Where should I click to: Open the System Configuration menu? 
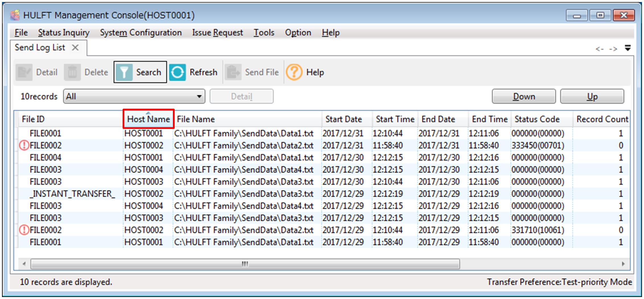[141, 33]
